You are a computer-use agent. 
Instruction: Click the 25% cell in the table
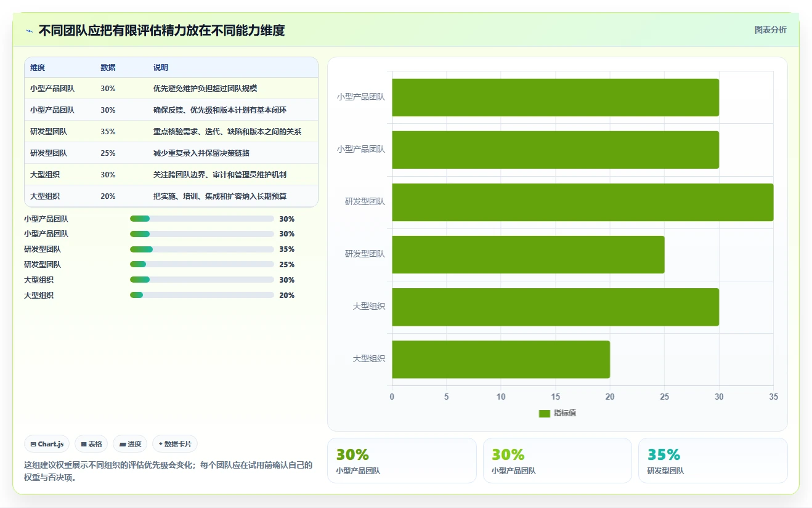click(108, 153)
